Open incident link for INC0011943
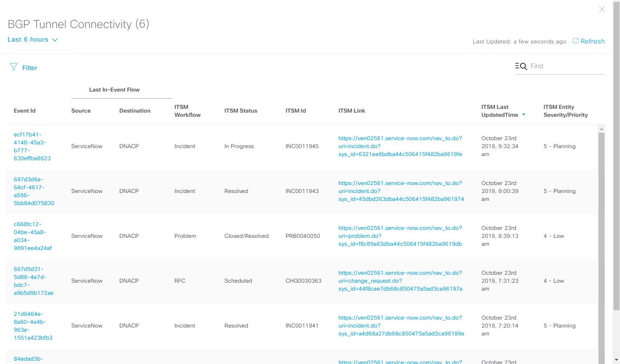Viewport: 620px width, 364px height. pos(399,191)
